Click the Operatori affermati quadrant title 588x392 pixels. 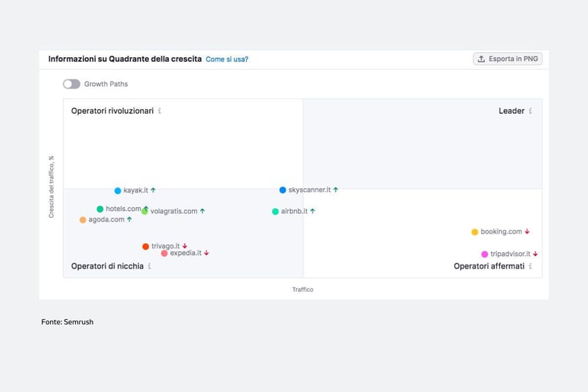click(489, 266)
